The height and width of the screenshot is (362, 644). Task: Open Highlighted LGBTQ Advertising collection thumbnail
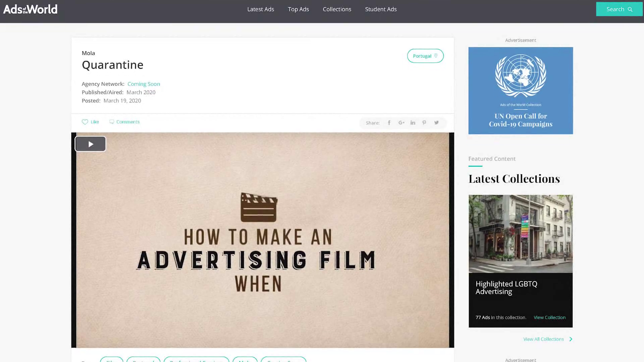pos(521,234)
